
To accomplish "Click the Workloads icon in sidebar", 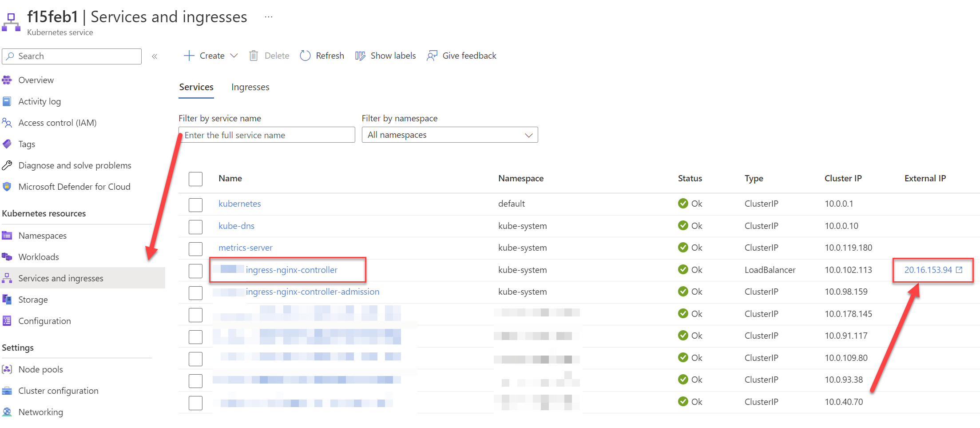I will tap(7, 257).
